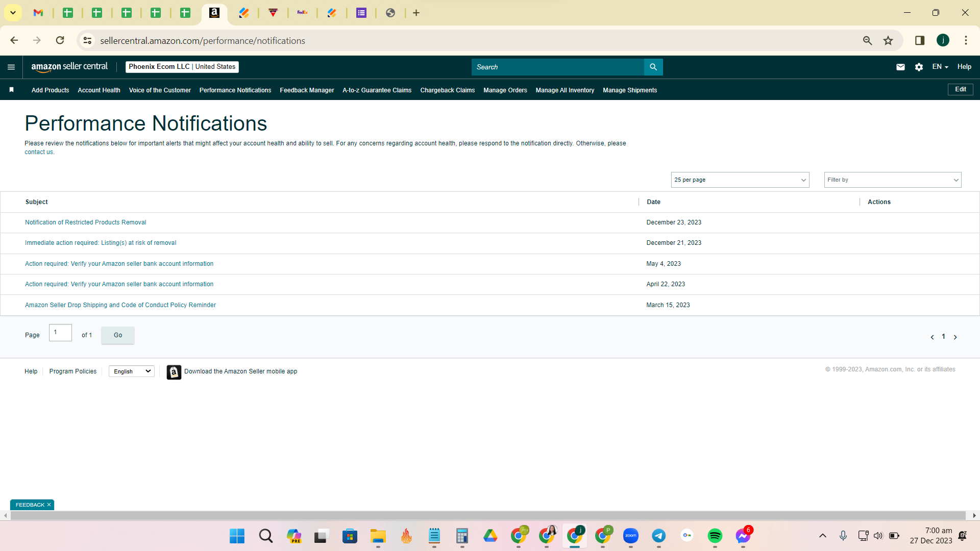Click the browser address bar URL

pyautogui.click(x=203, y=41)
